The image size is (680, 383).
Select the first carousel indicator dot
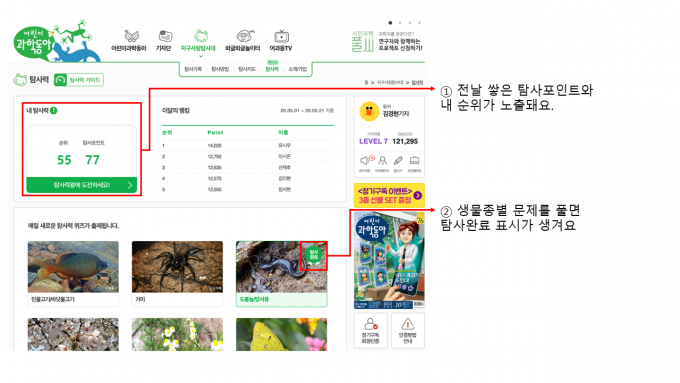click(390, 23)
